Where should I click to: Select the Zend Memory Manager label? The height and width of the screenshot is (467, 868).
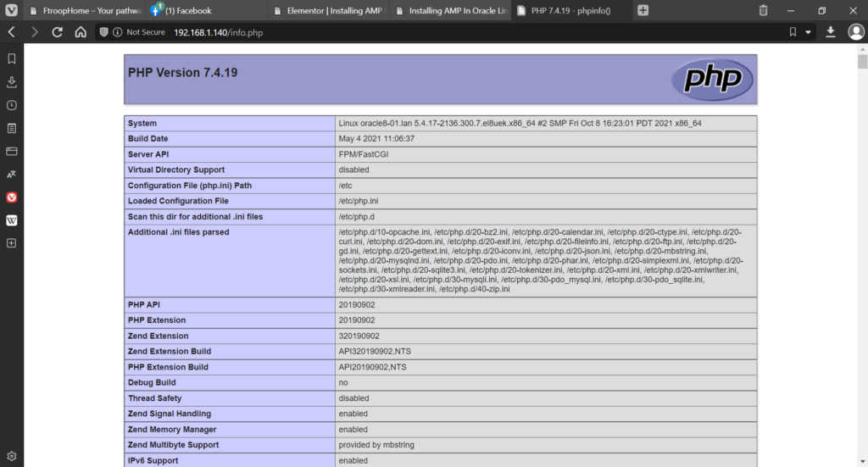tap(172, 430)
